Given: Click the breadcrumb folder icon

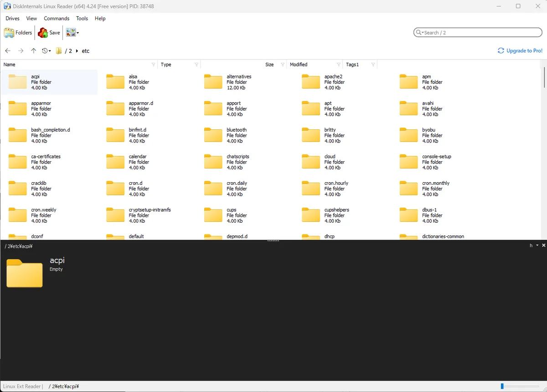Looking at the screenshot, I should [x=59, y=51].
